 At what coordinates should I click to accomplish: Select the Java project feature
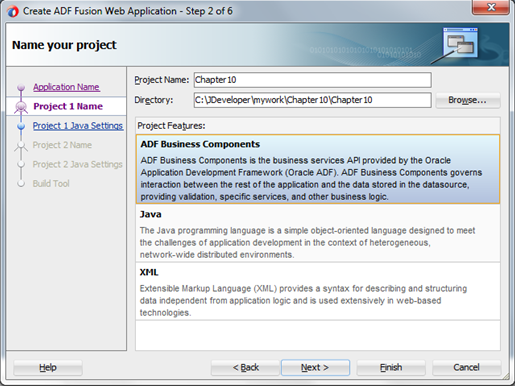(318, 233)
